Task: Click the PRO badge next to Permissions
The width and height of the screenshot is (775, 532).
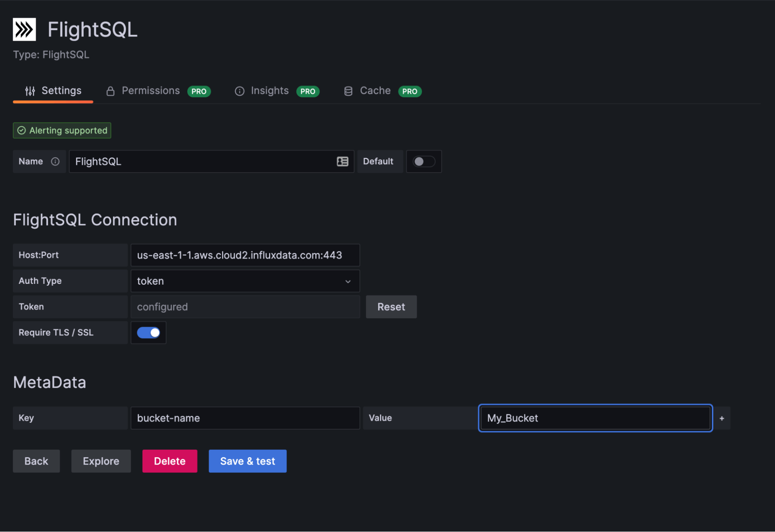Action: coord(199,92)
